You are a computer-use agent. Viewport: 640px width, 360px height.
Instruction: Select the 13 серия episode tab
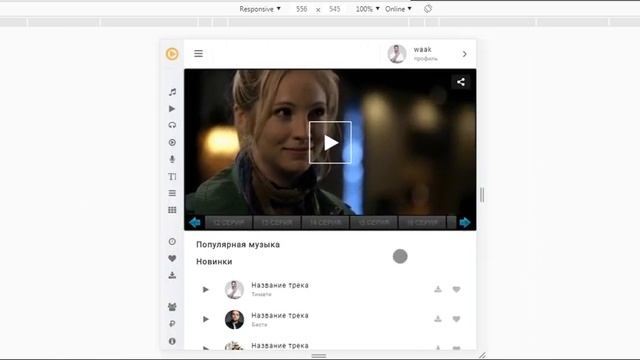(277, 222)
